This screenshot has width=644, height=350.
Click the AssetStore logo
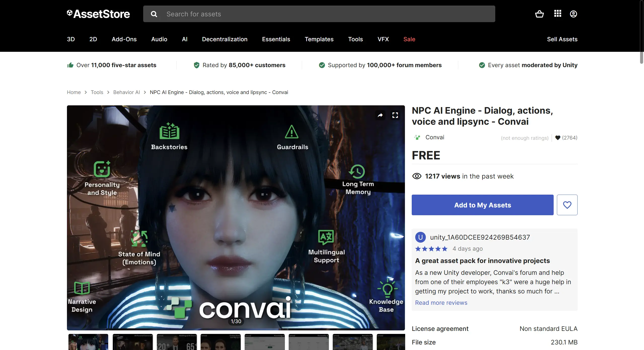[98, 14]
